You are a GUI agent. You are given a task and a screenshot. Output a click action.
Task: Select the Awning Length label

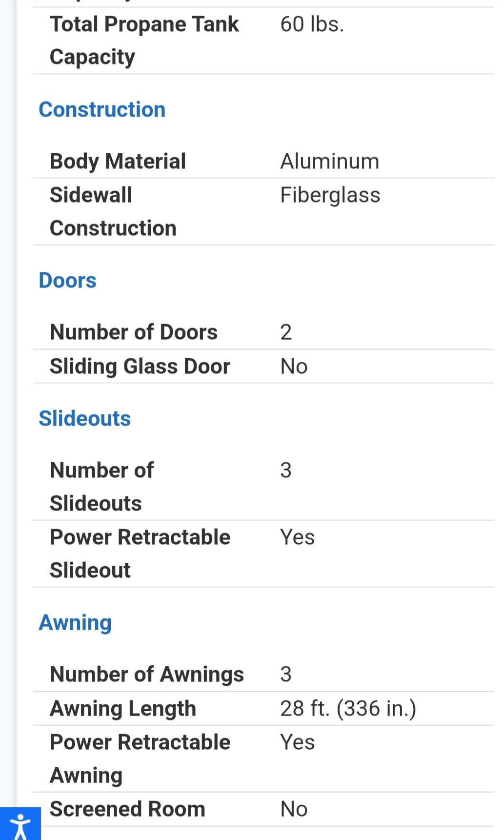[x=123, y=708]
